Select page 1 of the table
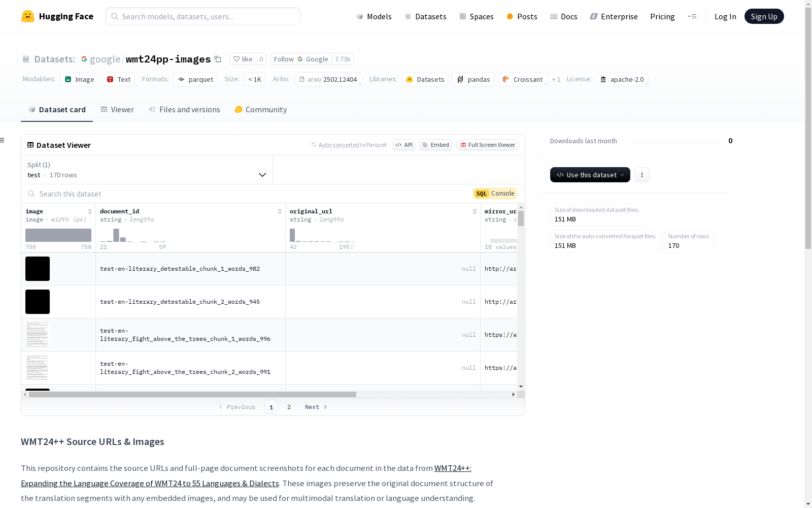Image resolution: width=812 pixels, height=508 pixels. tap(271, 407)
